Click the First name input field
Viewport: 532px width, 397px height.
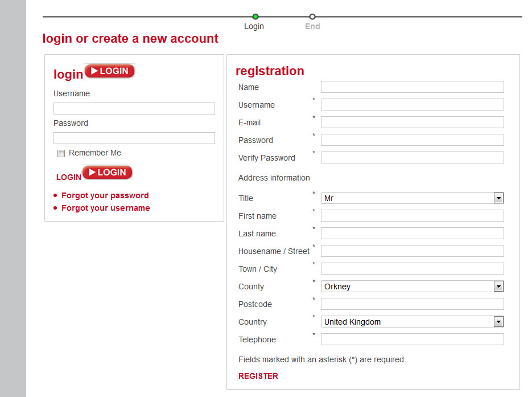pos(413,216)
